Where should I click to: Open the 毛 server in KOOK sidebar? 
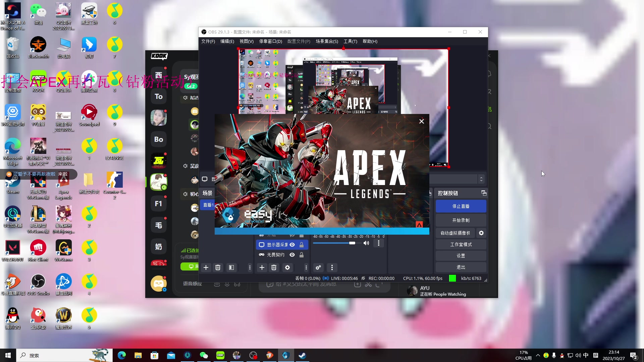[x=159, y=225]
